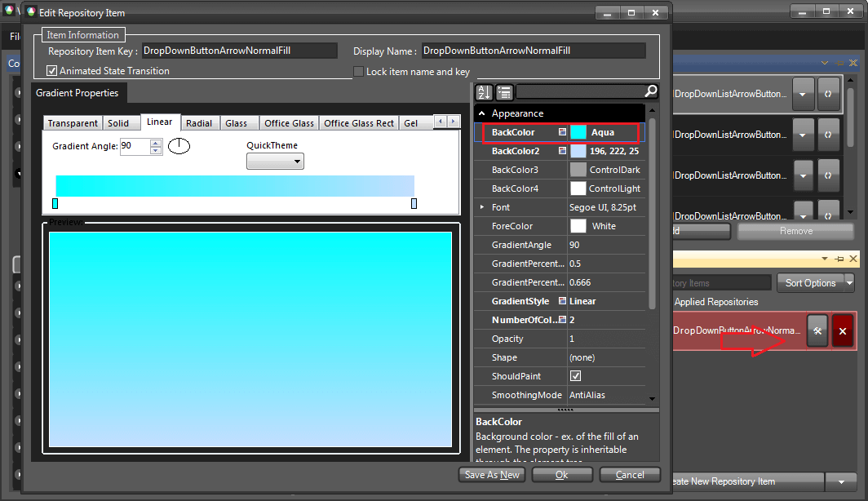
Task: Open the gradient angle clock dial control
Action: (179, 146)
